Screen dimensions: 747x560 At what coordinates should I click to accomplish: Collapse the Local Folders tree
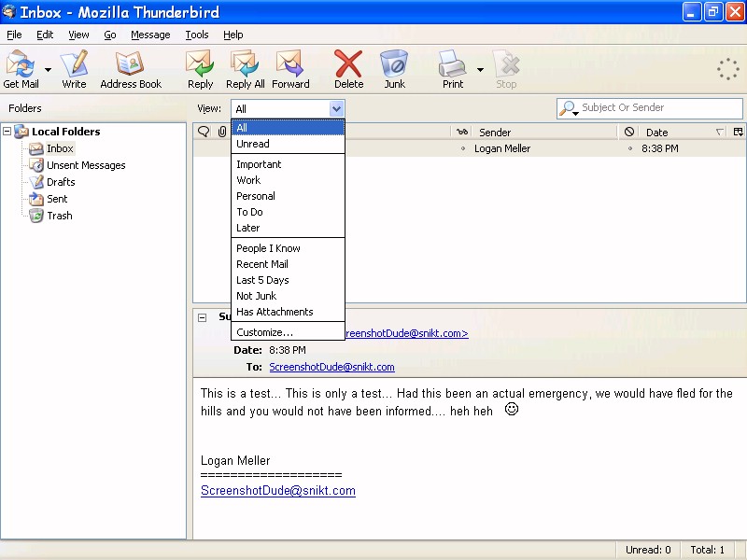click(x=7, y=131)
